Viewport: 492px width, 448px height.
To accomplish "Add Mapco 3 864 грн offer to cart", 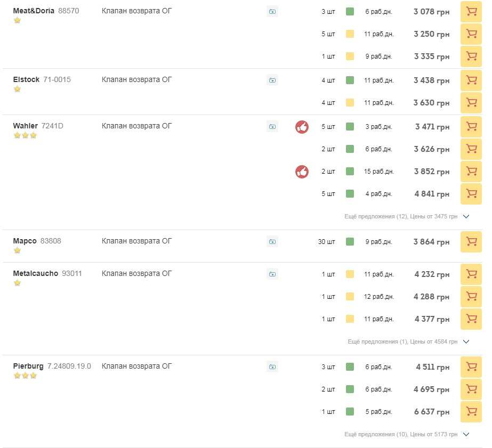I will click(471, 242).
